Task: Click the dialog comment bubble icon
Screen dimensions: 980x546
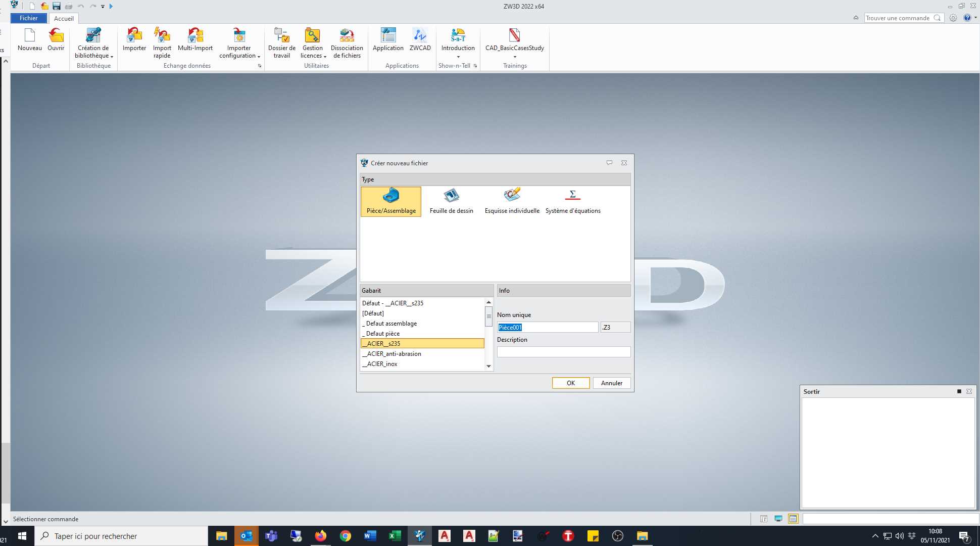Action: pos(609,163)
